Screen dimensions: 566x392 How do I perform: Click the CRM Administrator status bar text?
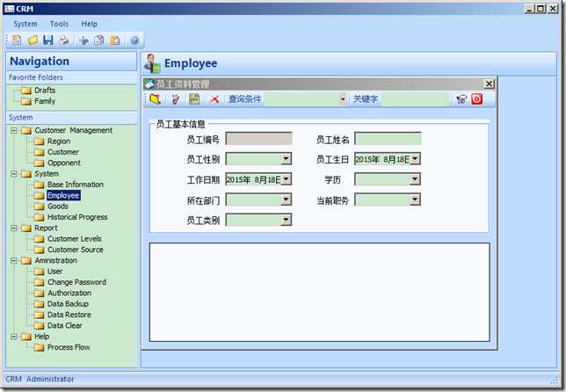pyautogui.click(x=40, y=379)
